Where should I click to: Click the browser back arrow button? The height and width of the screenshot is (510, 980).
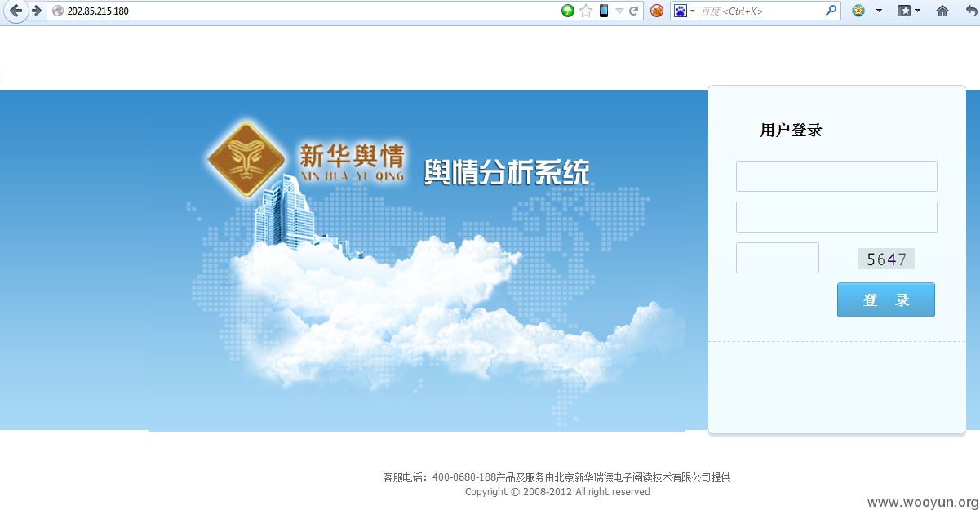click(x=16, y=11)
